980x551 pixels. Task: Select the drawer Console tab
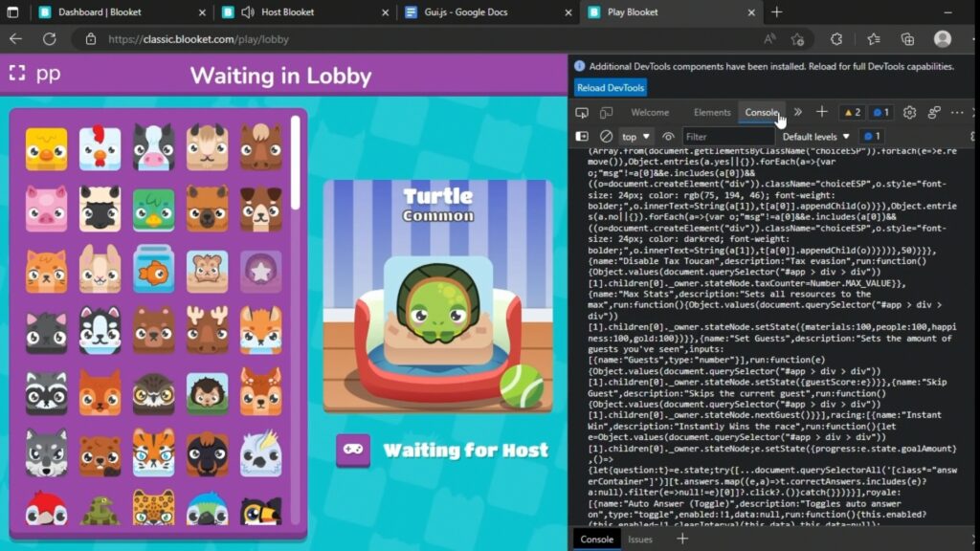(597, 540)
